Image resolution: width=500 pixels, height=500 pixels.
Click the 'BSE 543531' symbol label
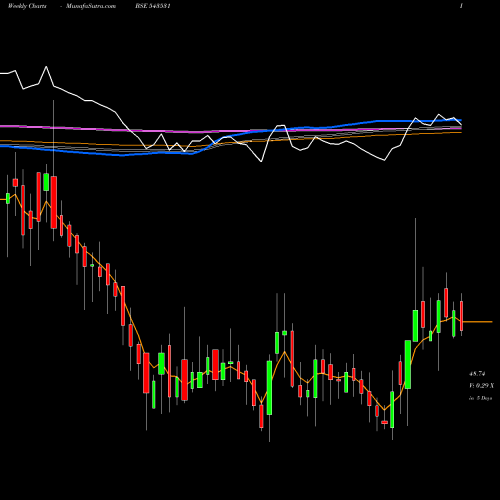[153, 6]
